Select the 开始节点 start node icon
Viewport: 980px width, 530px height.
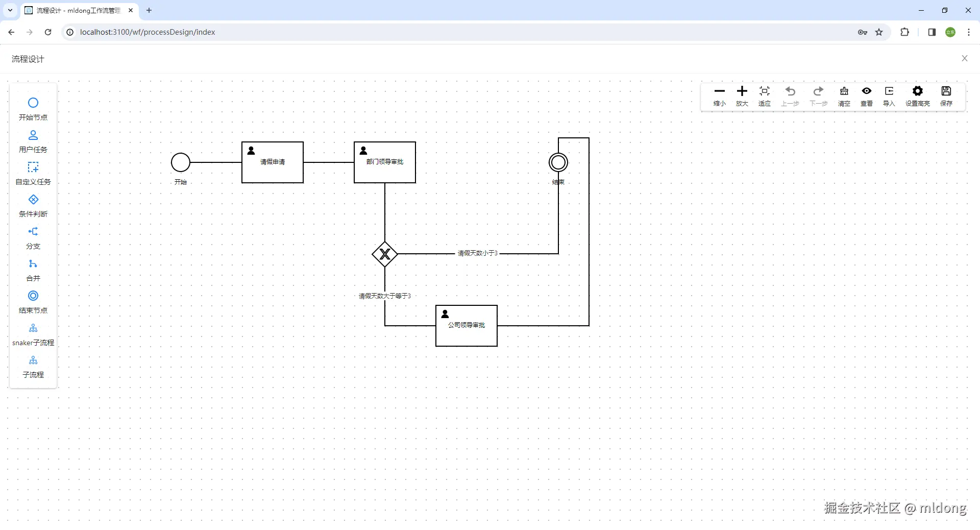(x=33, y=103)
